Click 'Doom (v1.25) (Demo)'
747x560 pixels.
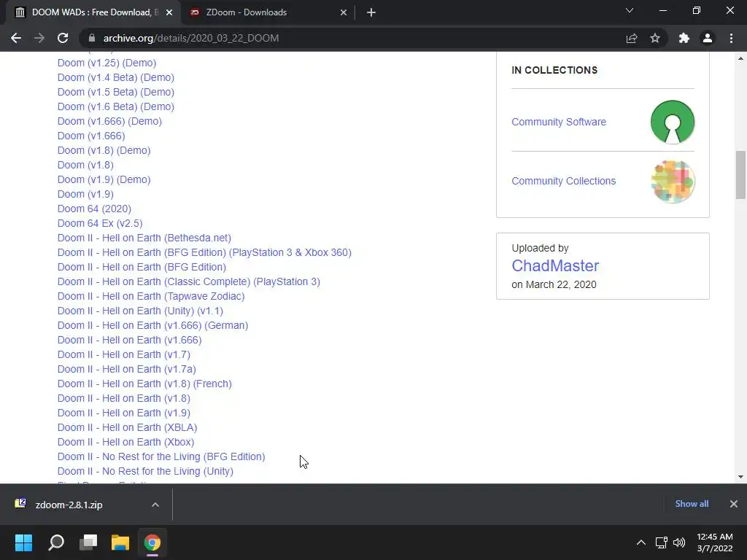(107, 63)
